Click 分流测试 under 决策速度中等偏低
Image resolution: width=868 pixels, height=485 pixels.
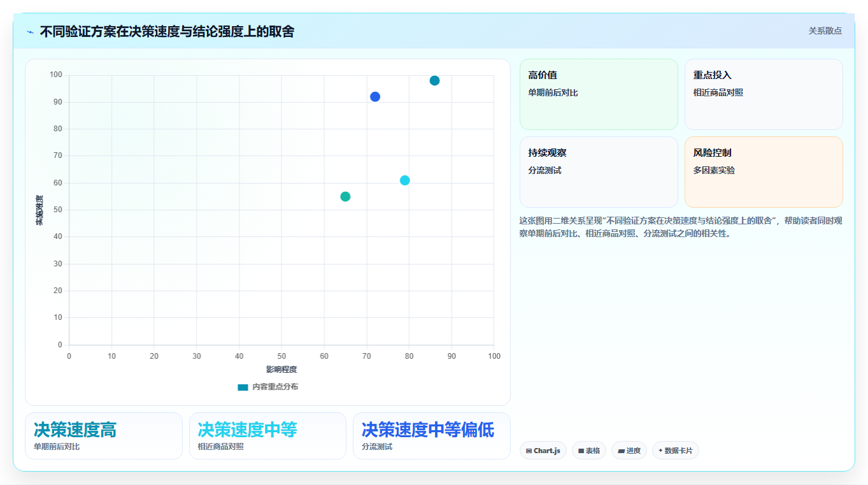pos(377,447)
